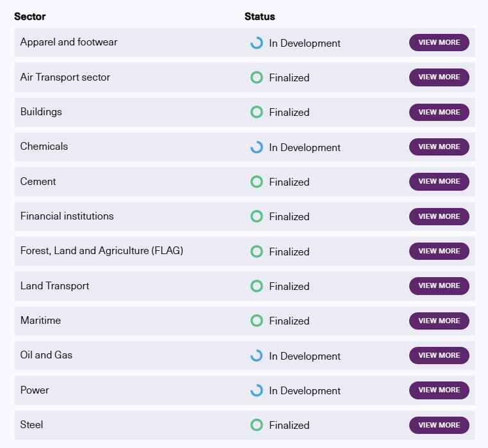Click the green Finalized circle for Air Transport sector

coord(257,77)
